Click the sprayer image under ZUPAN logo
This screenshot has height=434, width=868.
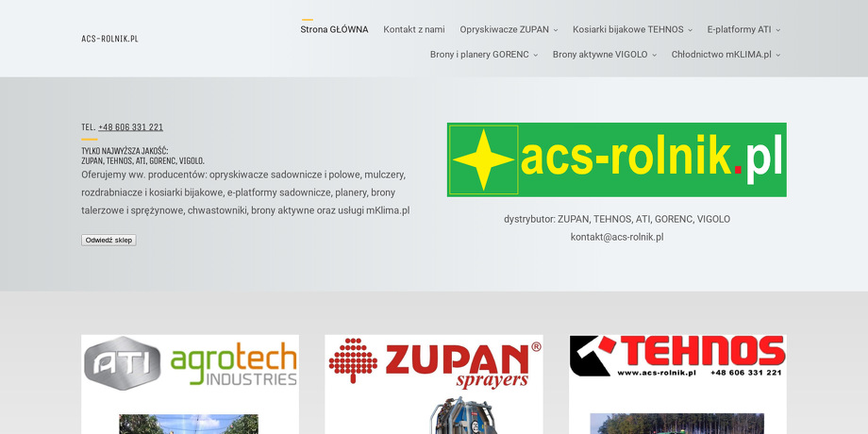coord(462,415)
